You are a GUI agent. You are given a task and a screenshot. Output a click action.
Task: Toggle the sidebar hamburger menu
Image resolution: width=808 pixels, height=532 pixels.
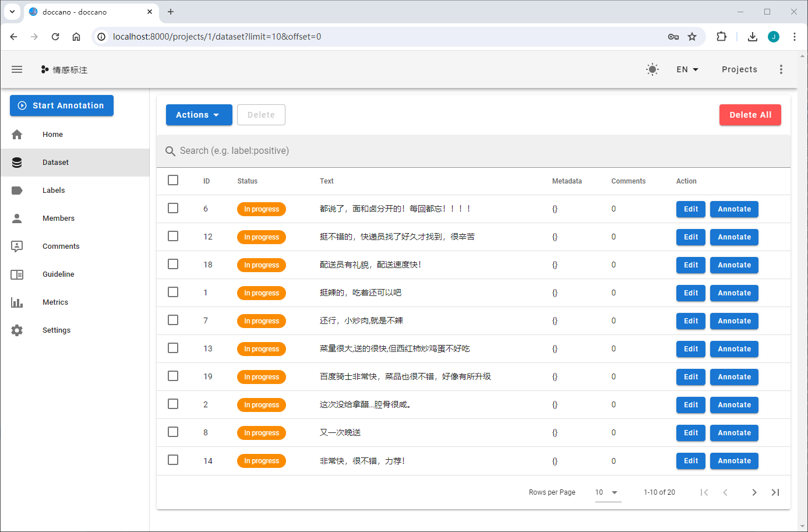[x=17, y=69]
